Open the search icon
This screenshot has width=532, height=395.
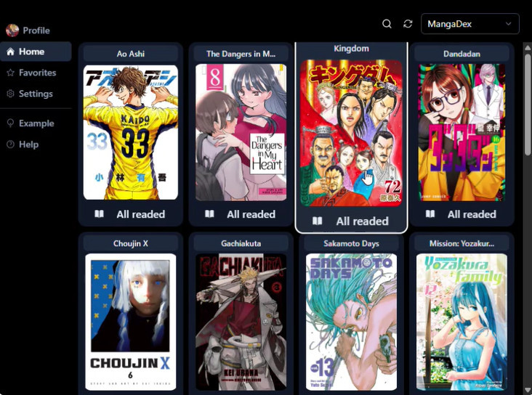tap(387, 24)
